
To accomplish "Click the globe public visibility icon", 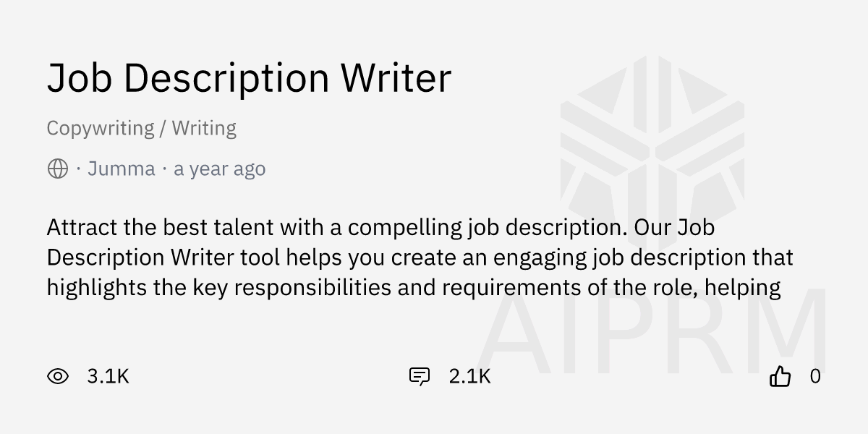I will [58, 169].
